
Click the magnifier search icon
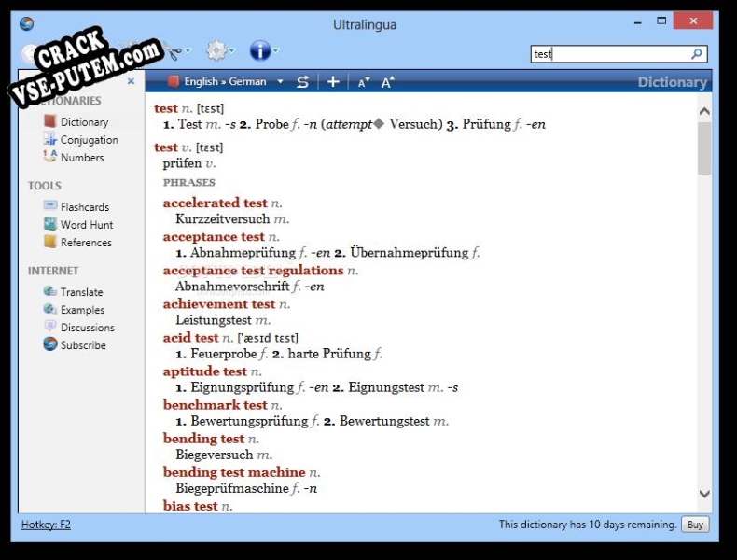pyautogui.click(x=696, y=54)
